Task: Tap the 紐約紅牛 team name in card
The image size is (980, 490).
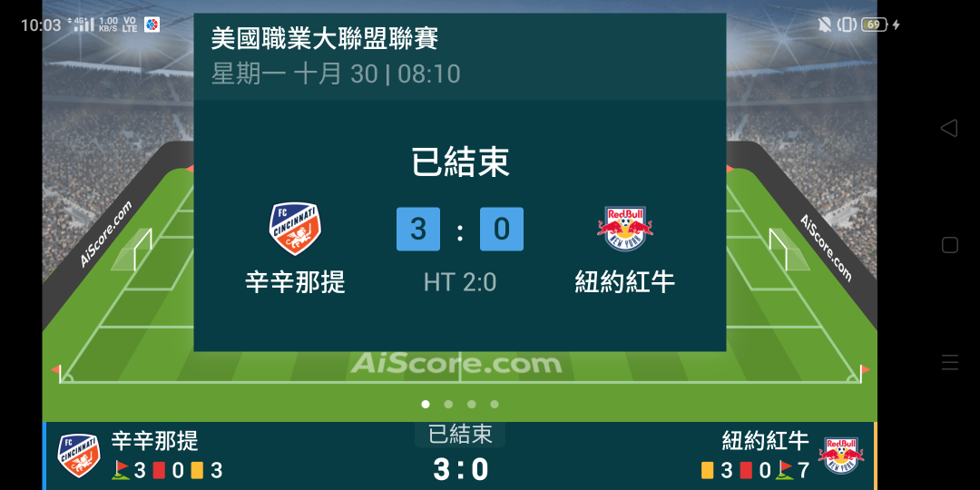Action: (x=625, y=282)
